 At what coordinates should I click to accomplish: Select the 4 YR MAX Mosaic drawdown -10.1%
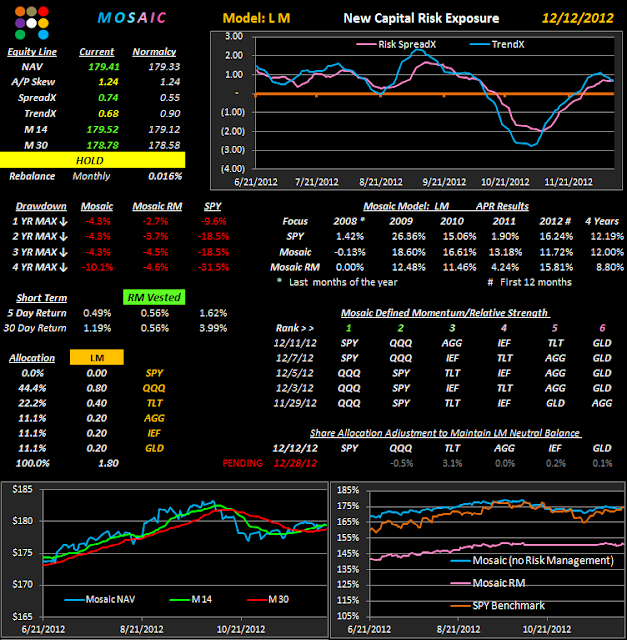point(98,268)
